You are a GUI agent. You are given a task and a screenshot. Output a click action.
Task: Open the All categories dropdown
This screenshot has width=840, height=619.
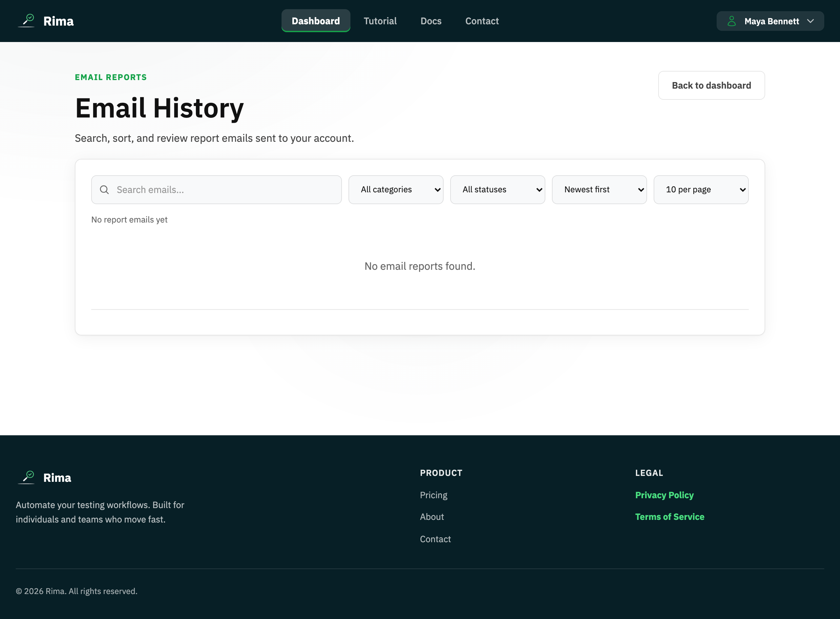coord(396,190)
